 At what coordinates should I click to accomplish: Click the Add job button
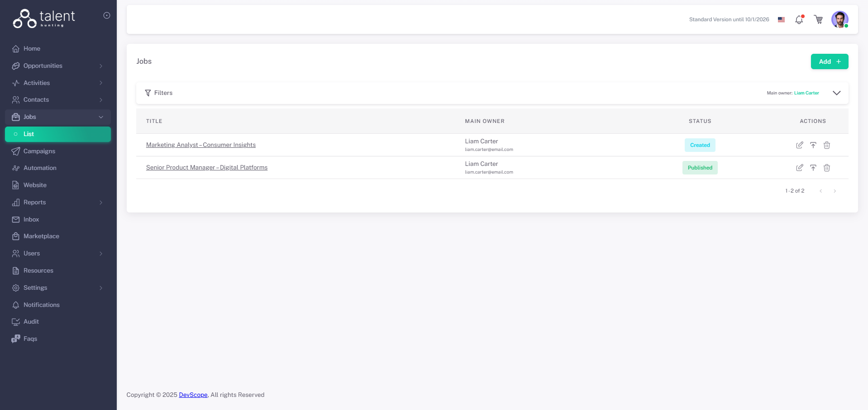coord(829,61)
